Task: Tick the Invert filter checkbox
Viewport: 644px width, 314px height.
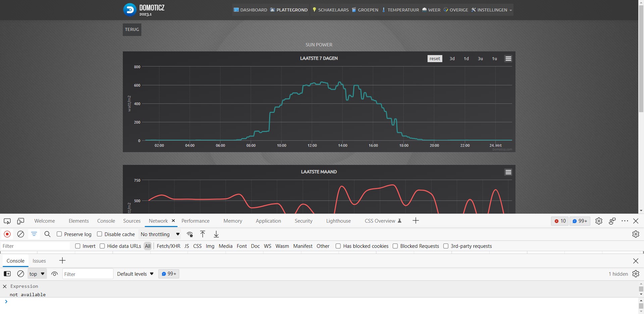Action: pos(78,246)
